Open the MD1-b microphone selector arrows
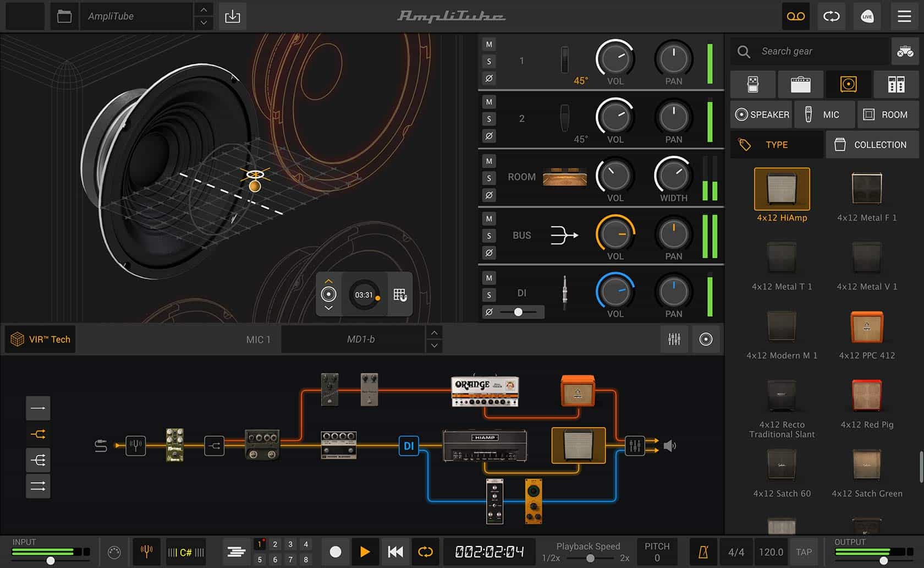This screenshot has width=924, height=568. [434, 339]
